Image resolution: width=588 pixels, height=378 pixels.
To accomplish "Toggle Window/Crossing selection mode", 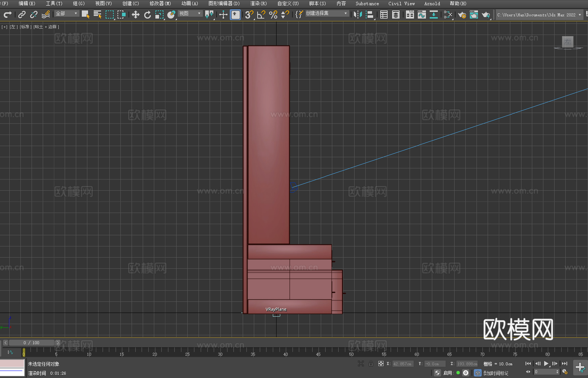I will coord(122,14).
